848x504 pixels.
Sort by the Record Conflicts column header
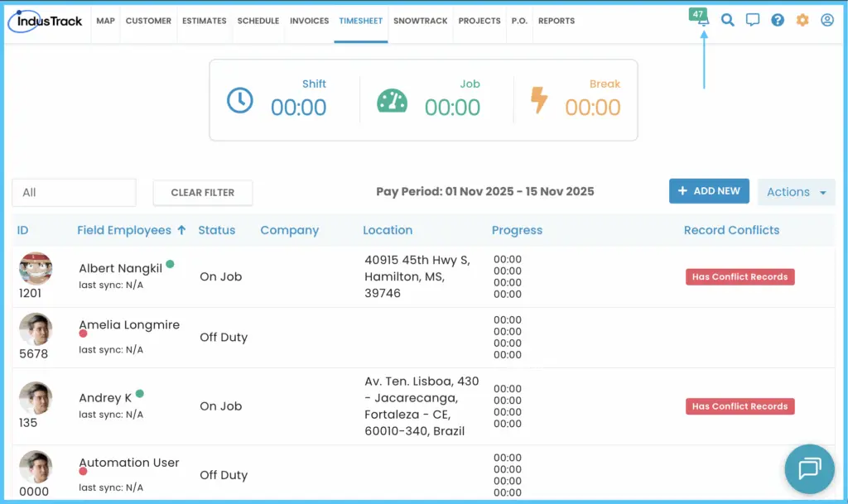(731, 230)
